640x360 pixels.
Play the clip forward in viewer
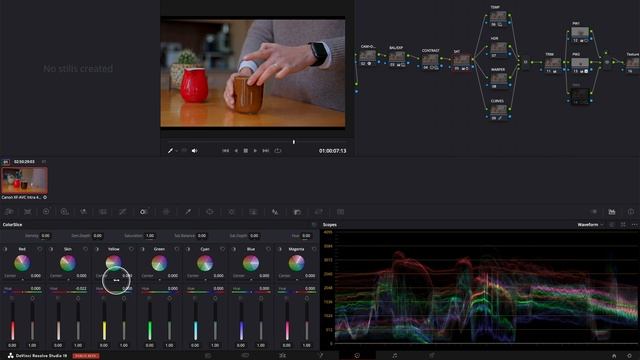256,151
